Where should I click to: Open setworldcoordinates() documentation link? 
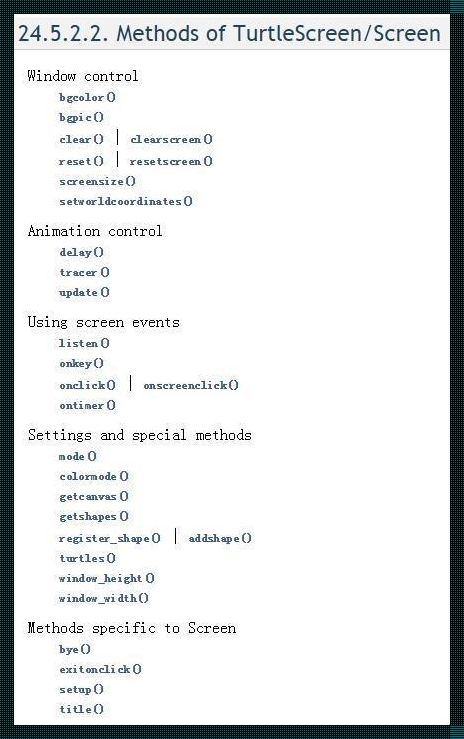click(126, 201)
